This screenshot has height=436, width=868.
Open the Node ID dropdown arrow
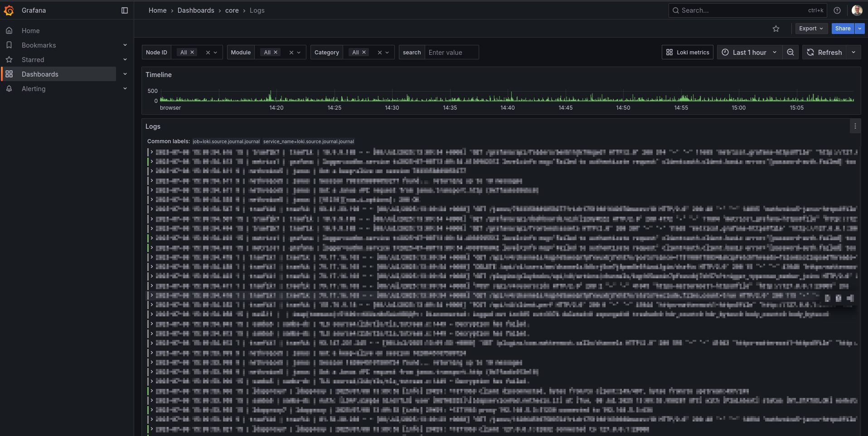[x=215, y=53]
